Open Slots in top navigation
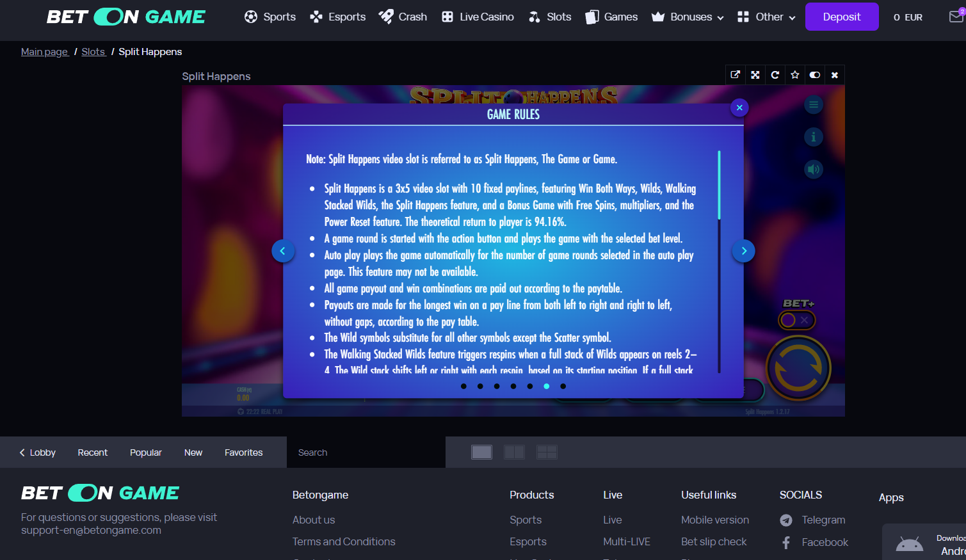This screenshot has height=560, width=966. click(550, 17)
